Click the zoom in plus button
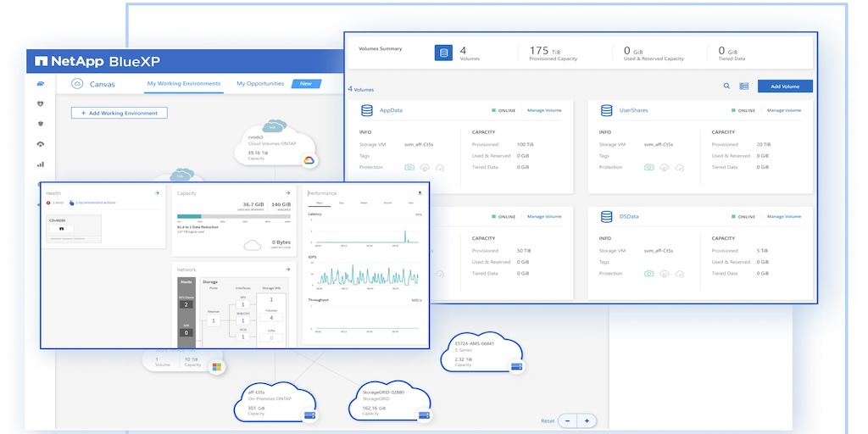This screenshot has height=434, width=868. (x=587, y=420)
